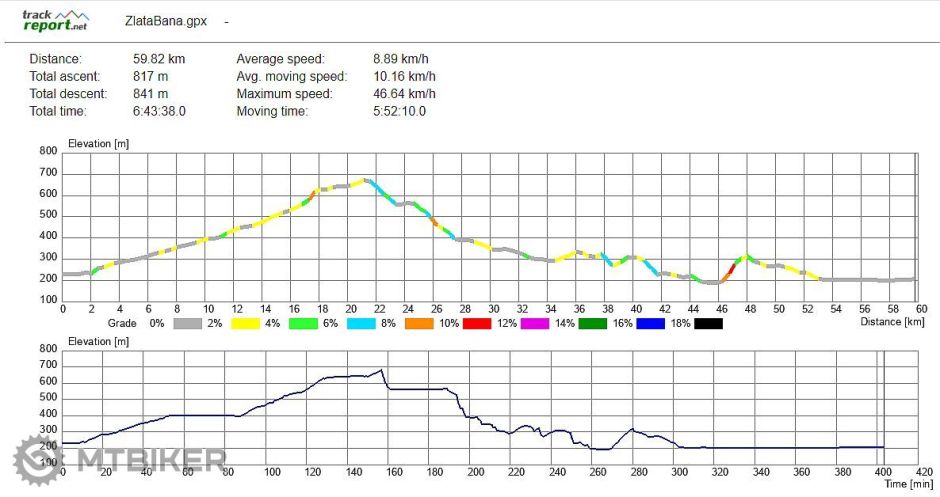This screenshot has width=940, height=497.
Task: Click the yellow grade legend swatch
Action: coord(245,323)
